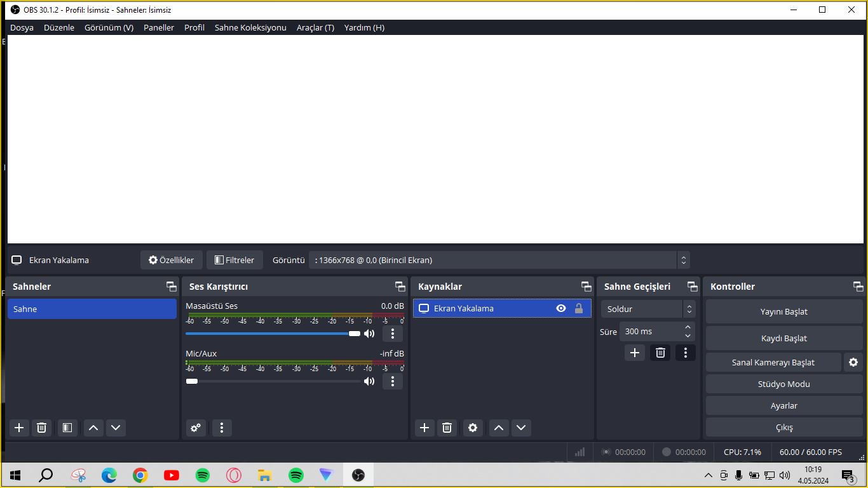Open the Soldur transition type dropdown

click(x=648, y=309)
